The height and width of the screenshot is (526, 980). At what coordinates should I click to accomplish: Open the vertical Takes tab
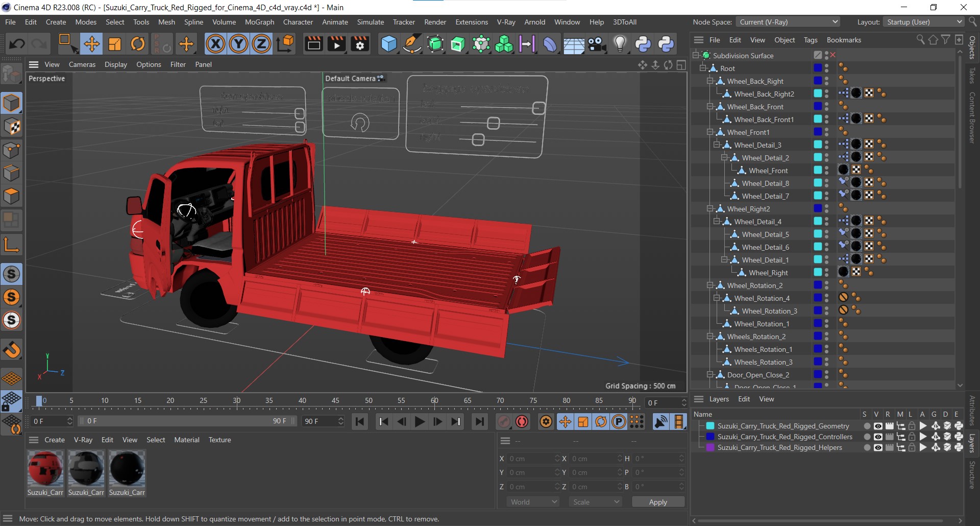click(x=972, y=76)
